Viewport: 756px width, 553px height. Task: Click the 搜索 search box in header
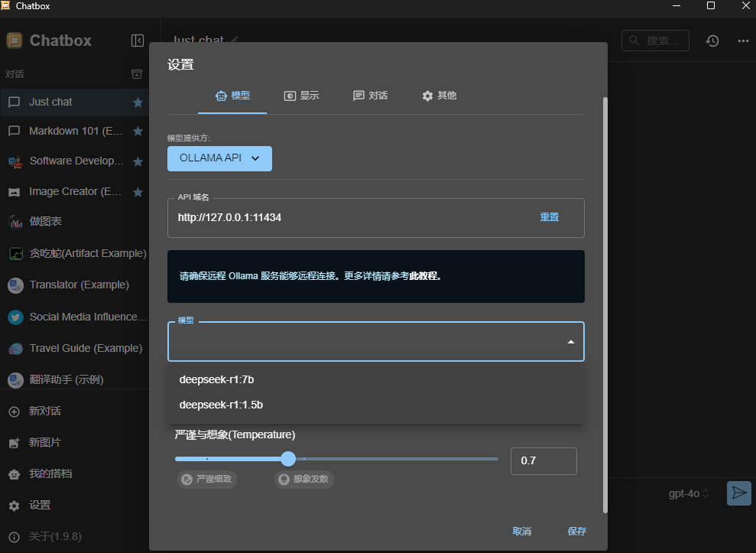tap(655, 41)
